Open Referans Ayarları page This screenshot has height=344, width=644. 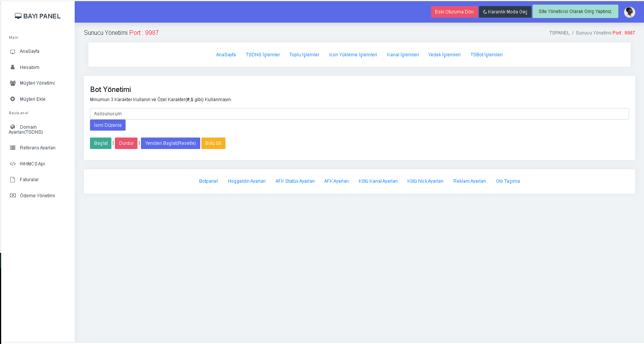(x=38, y=148)
